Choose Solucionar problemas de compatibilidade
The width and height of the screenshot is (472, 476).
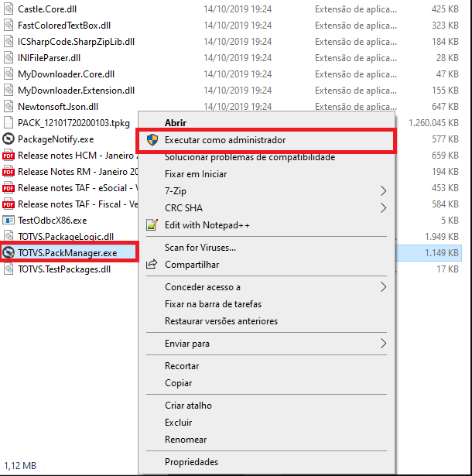(250, 157)
